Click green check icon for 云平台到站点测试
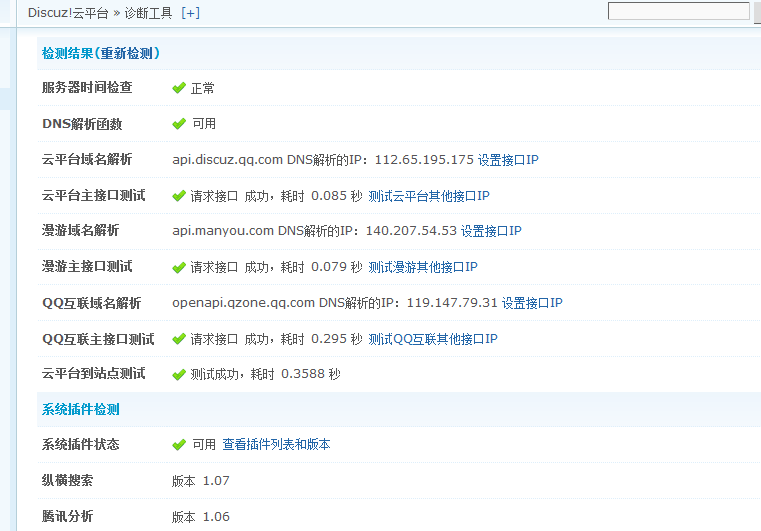 (179, 374)
